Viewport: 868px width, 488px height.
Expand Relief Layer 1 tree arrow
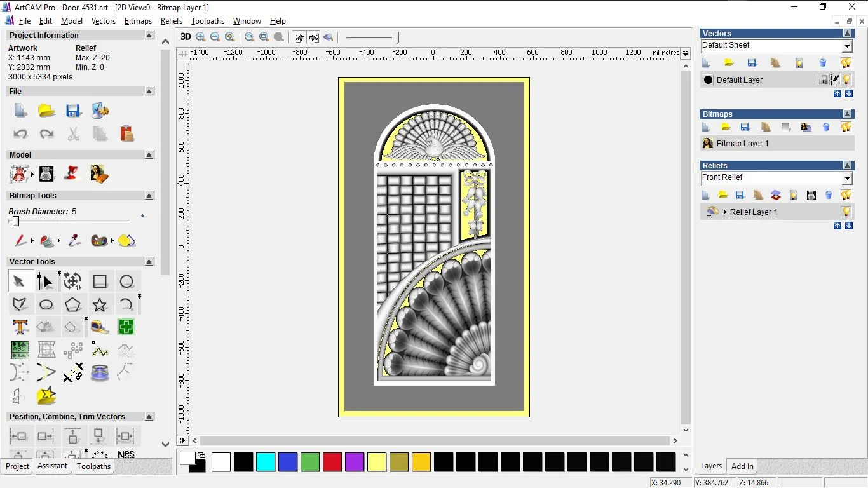click(x=724, y=212)
